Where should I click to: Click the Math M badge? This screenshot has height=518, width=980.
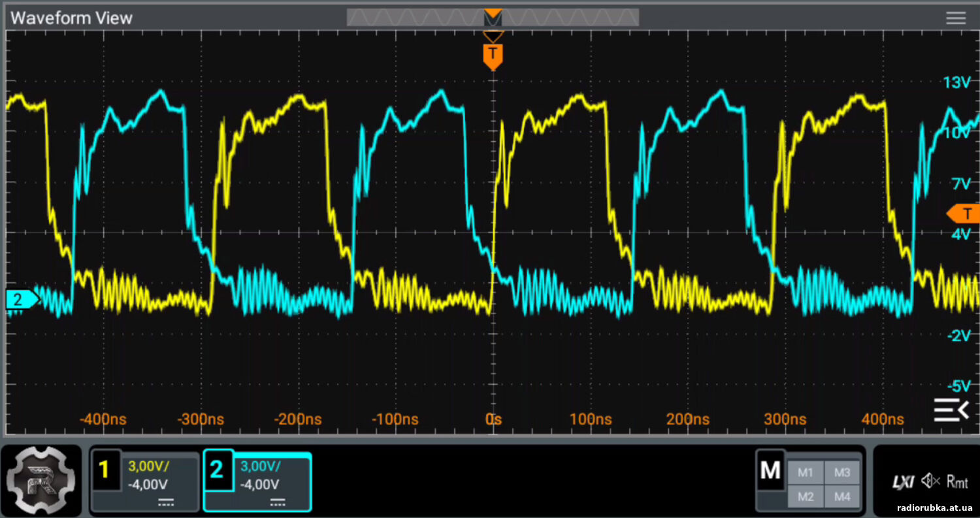tap(771, 470)
